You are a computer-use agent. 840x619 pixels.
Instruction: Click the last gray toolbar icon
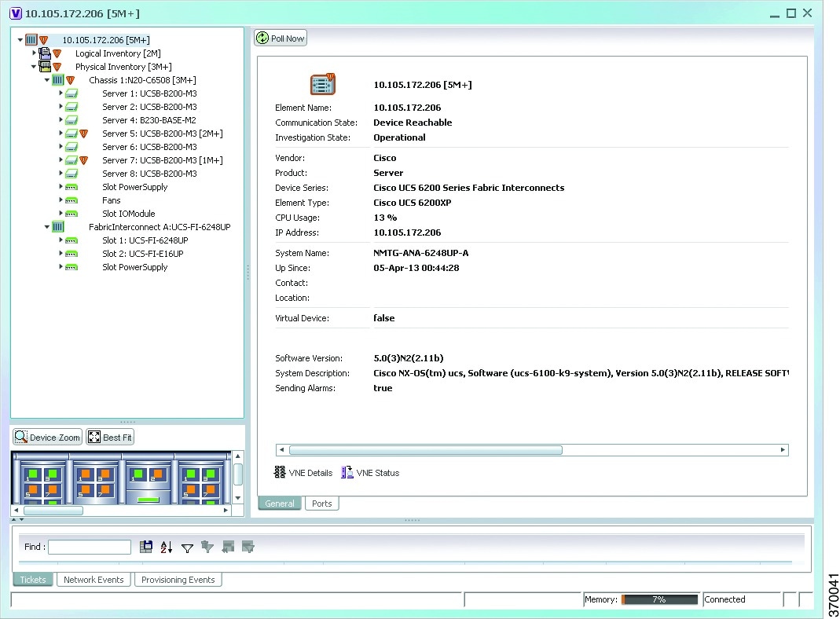248,547
